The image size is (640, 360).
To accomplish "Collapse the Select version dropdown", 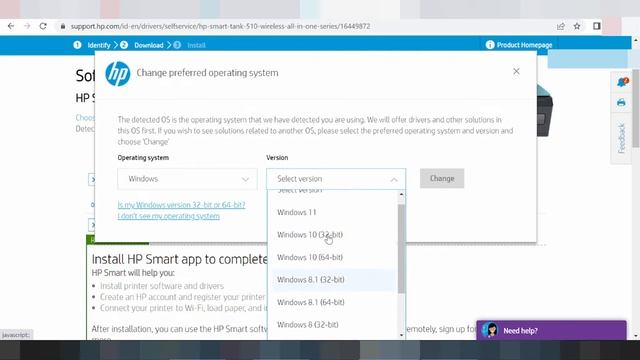I will click(x=336, y=179).
